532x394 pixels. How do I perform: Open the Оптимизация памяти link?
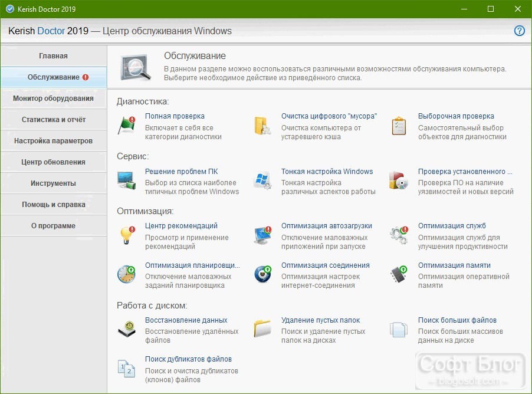tap(454, 265)
